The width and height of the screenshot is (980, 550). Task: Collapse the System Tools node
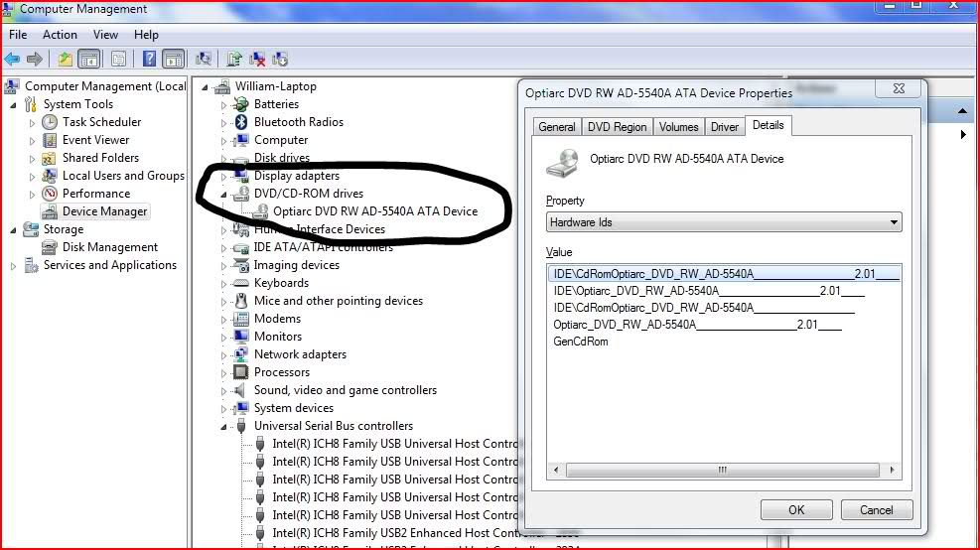click(13, 105)
